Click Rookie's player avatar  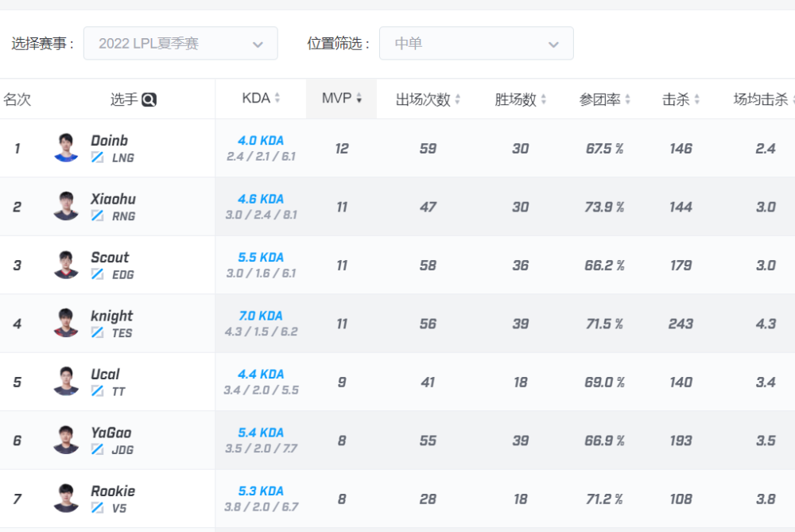point(66,498)
